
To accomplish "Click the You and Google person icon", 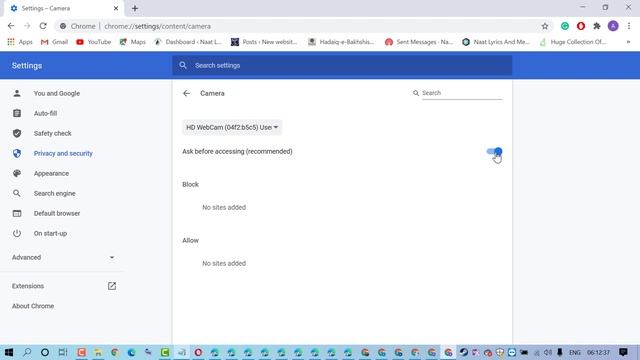I will [x=17, y=93].
